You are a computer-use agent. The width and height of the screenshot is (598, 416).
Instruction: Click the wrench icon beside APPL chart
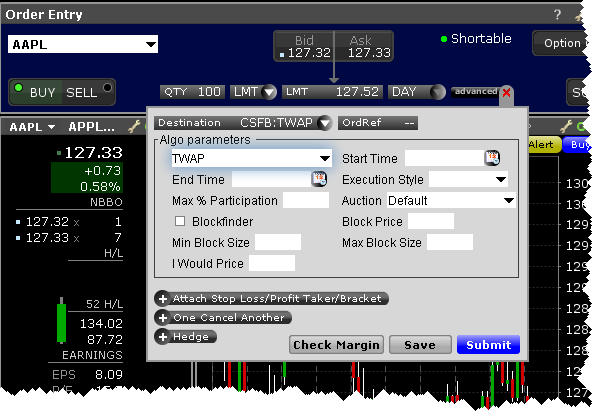134,127
